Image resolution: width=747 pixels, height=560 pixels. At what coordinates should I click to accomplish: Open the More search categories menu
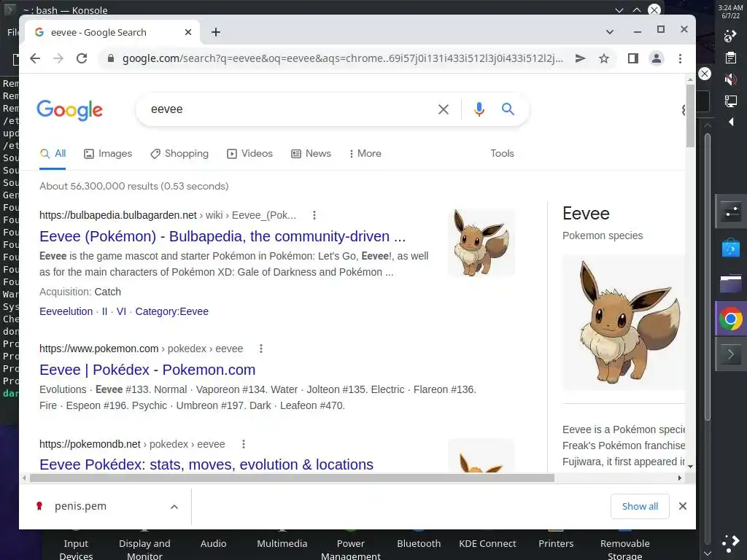click(x=365, y=154)
